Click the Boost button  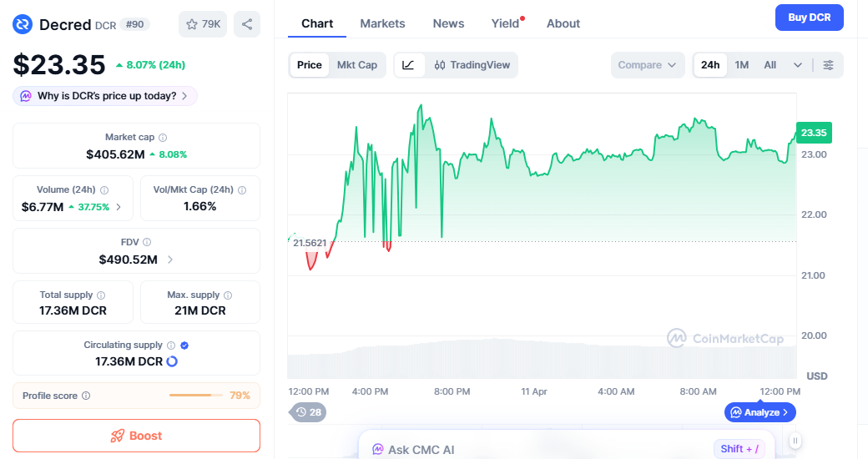tap(136, 436)
